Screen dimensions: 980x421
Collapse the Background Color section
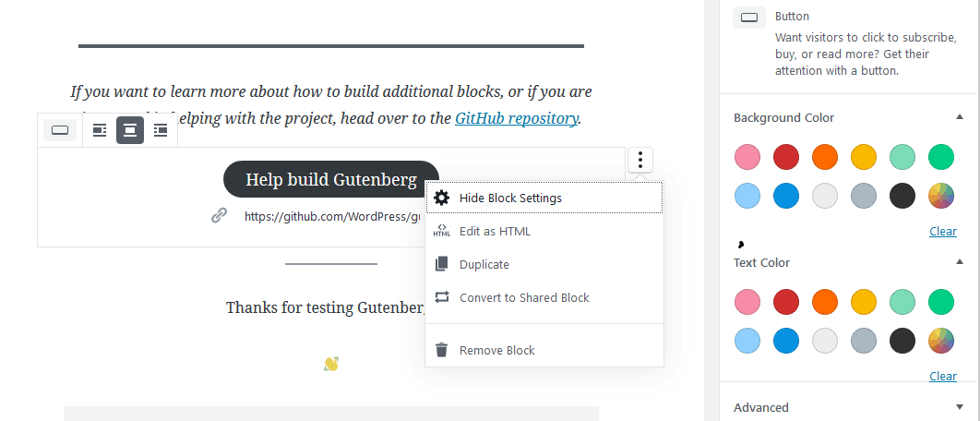point(960,117)
